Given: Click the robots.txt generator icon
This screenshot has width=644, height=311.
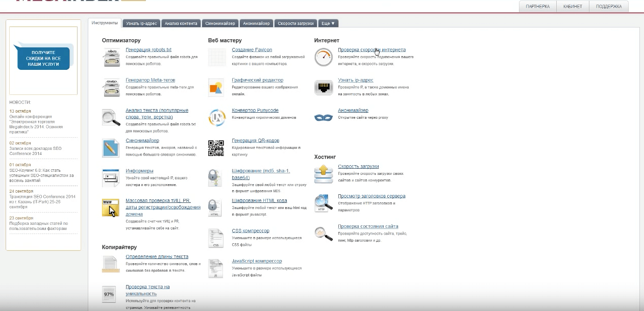Looking at the screenshot, I should click(x=111, y=57).
